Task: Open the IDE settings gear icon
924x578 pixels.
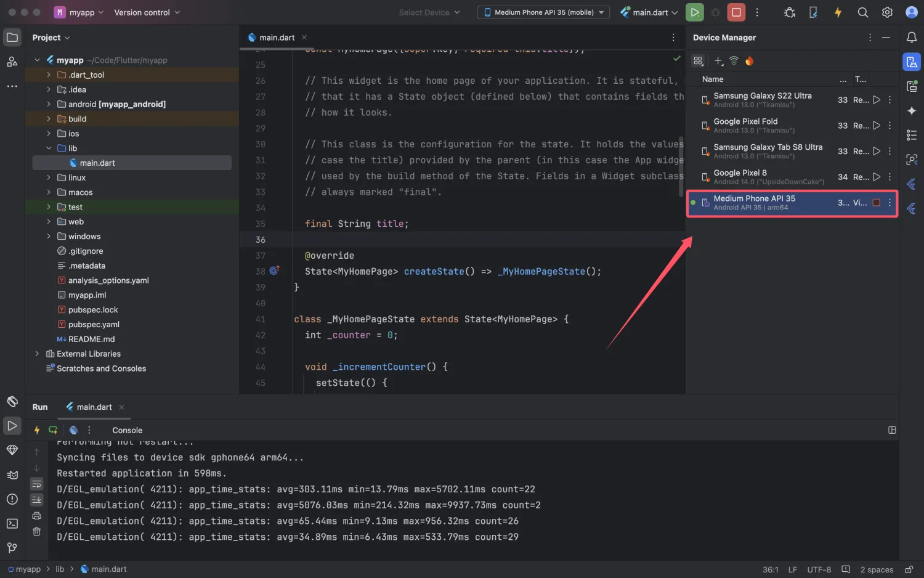Action: point(887,12)
